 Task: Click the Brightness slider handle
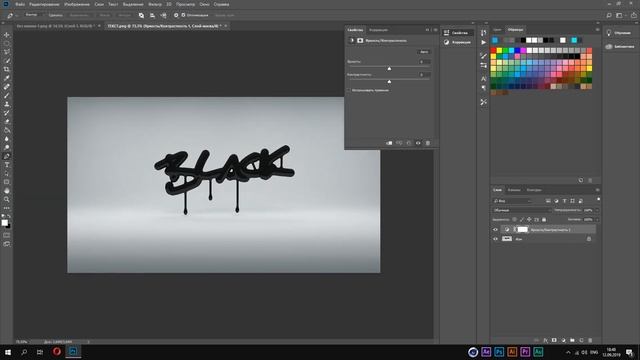389,69
